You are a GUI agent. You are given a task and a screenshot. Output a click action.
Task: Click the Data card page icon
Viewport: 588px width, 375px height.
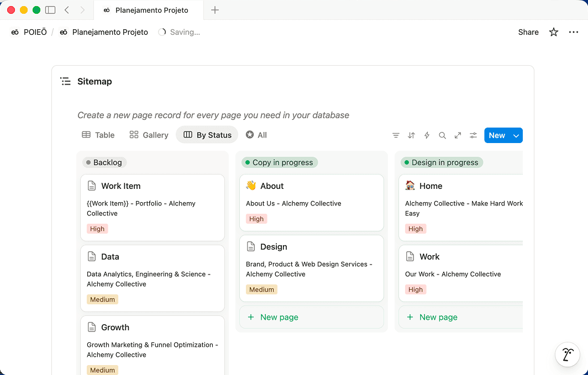92,257
